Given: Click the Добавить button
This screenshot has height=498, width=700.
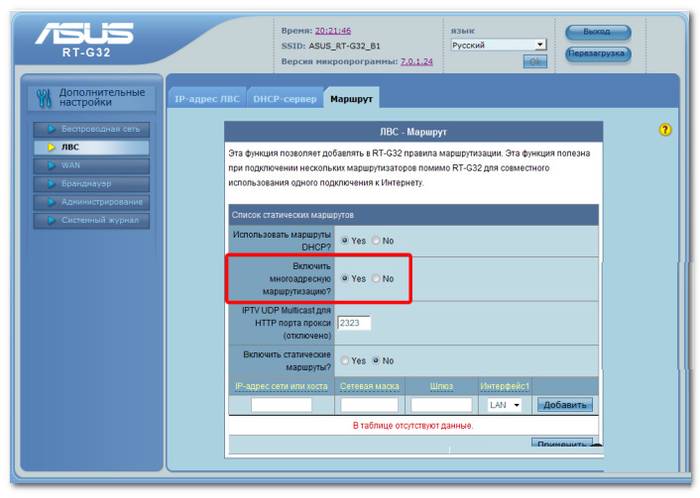Looking at the screenshot, I should 564,405.
